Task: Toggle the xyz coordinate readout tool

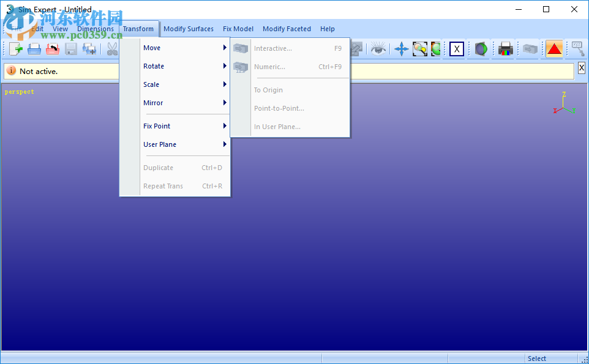Action: click(578, 49)
